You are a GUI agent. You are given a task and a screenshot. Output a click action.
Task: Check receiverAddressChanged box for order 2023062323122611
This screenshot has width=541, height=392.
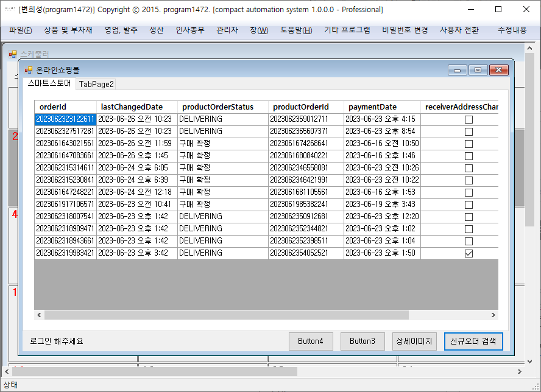pos(469,119)
